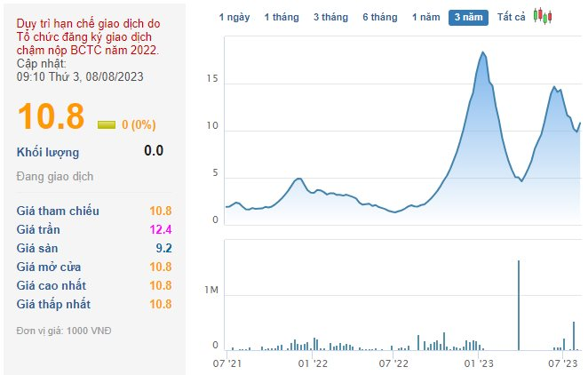Click the yellow unchanged-price indicator bar
The width and height of the screenshot is (588, 375).
107,124
